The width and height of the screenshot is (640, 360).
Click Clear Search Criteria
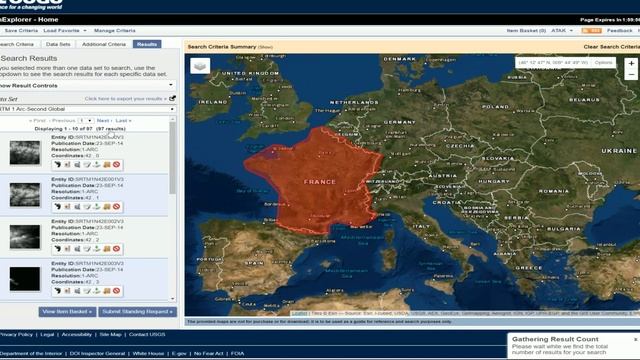click(611, 47)
